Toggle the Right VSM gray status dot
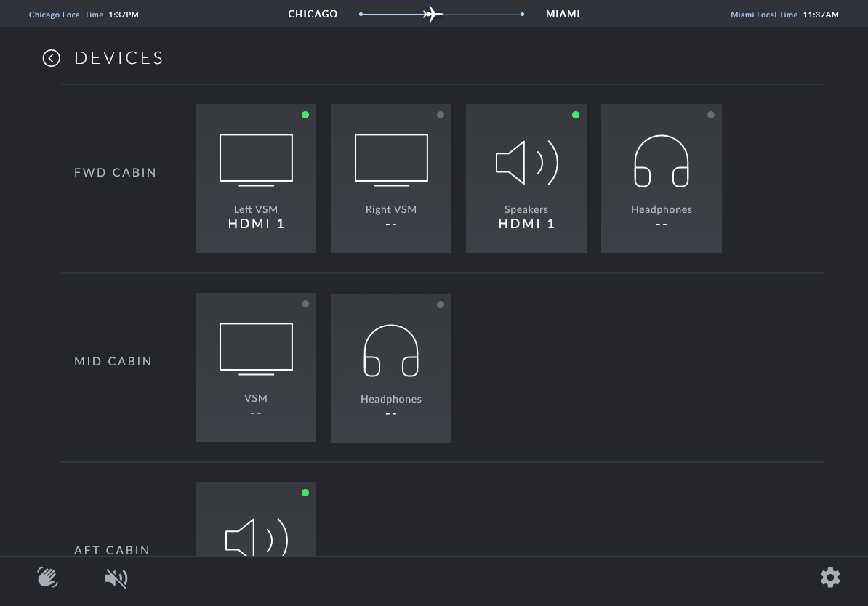This screenshot has height=606, width=868. point(441,115)
